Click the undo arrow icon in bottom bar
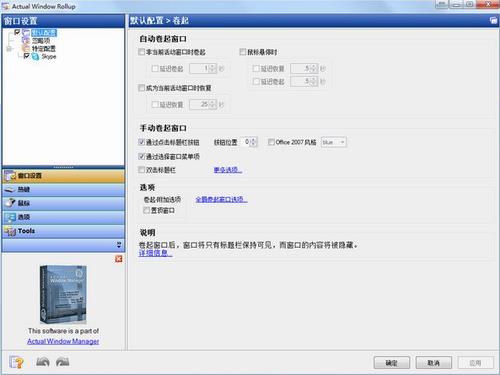 click(43, 362)
